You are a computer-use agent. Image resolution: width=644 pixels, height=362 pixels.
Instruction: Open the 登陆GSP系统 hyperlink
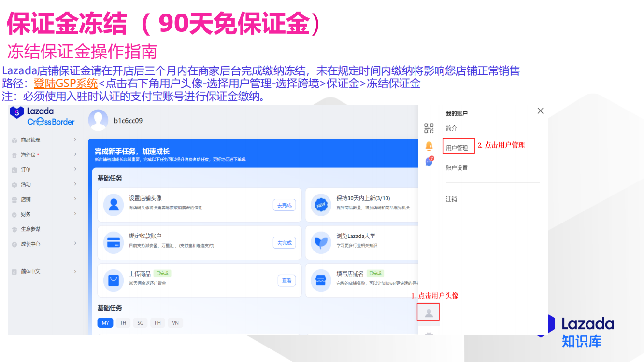coord(66,83)
